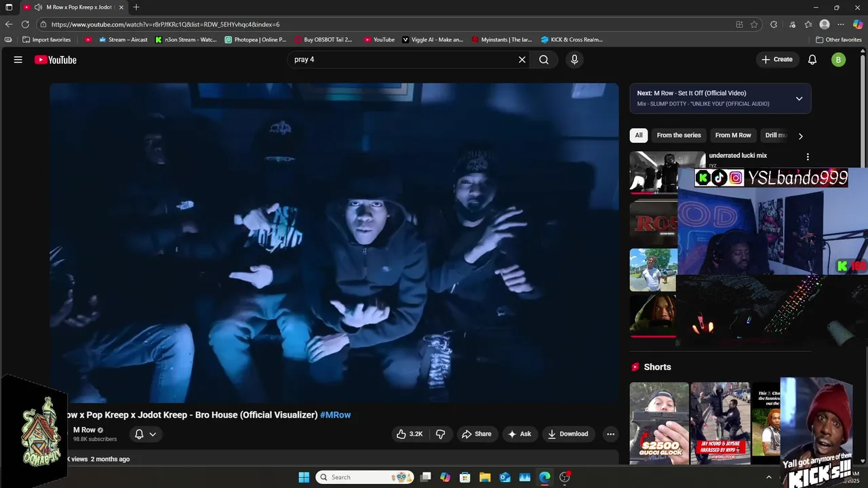Go to the YouTube home logo

tap(56, 60)
